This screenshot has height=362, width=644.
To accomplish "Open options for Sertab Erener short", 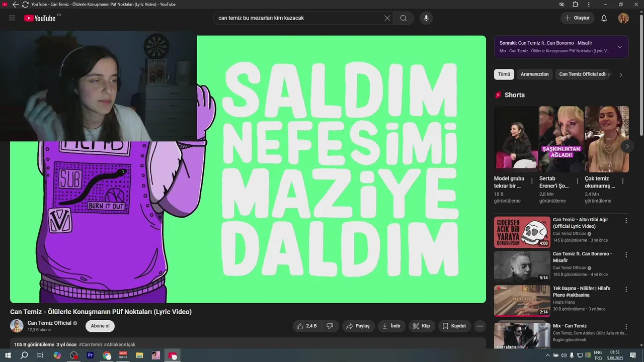I will pos(578,181).
